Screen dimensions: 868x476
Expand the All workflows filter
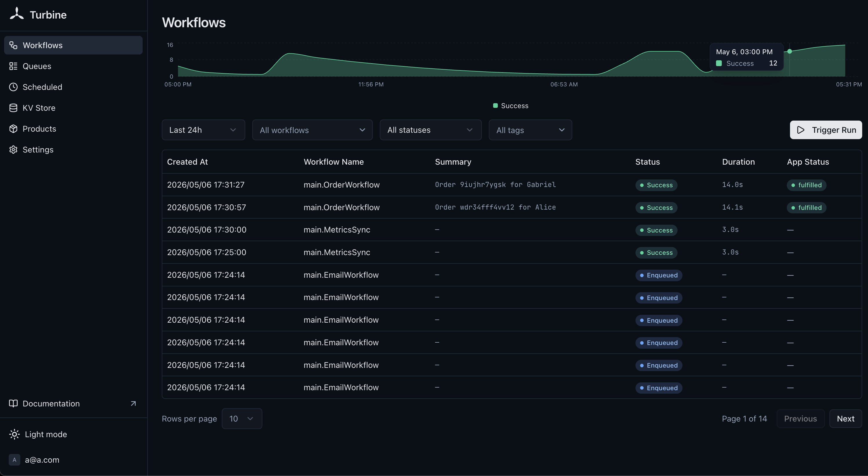coord(312,130)
